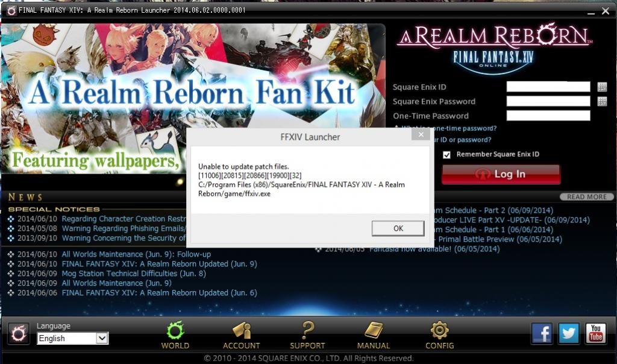This screenshot has width=617, height=364.
Task: Open A Realm Reborn Updated (Jun. 9) news
Action: pos(159,263)
